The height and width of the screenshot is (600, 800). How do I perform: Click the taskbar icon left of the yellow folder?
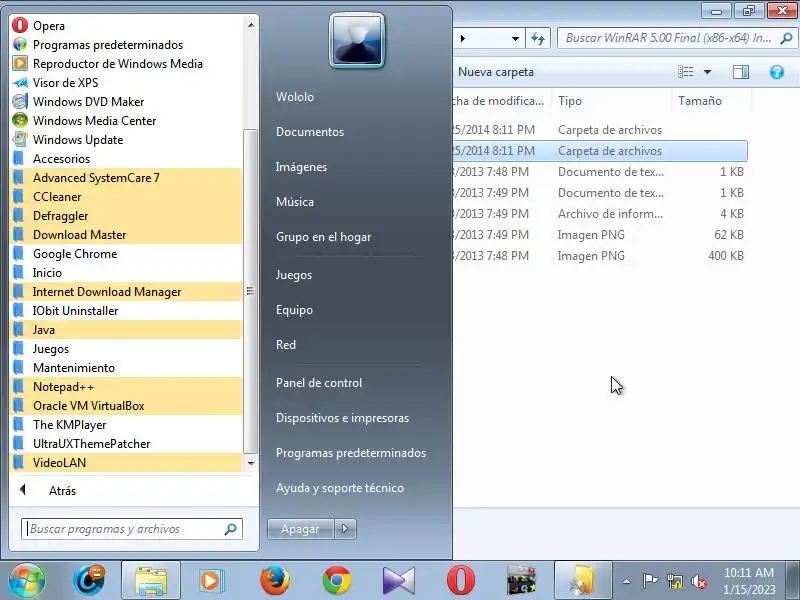[x=521, y=581]
